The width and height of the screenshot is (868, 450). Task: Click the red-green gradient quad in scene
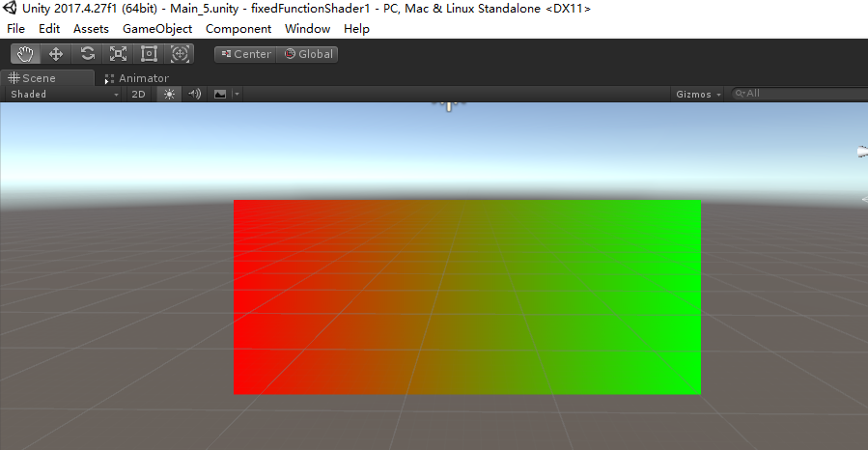pos(467,297)
